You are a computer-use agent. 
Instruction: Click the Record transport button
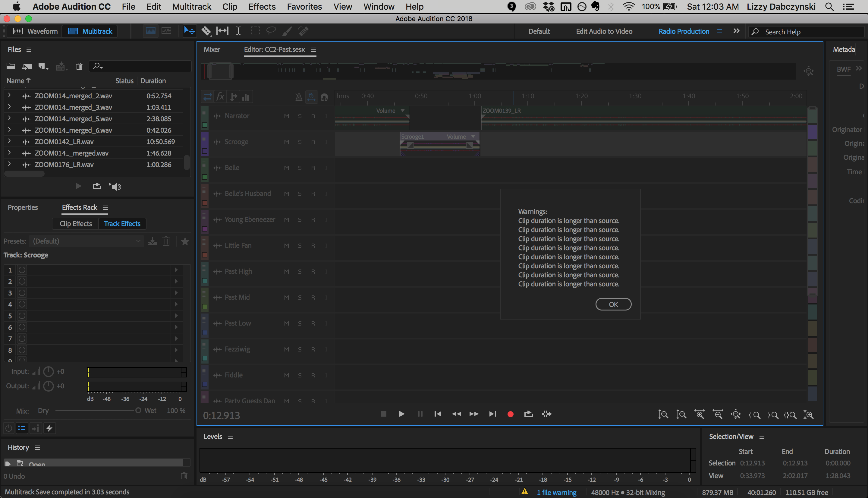(x=511, y=414)
